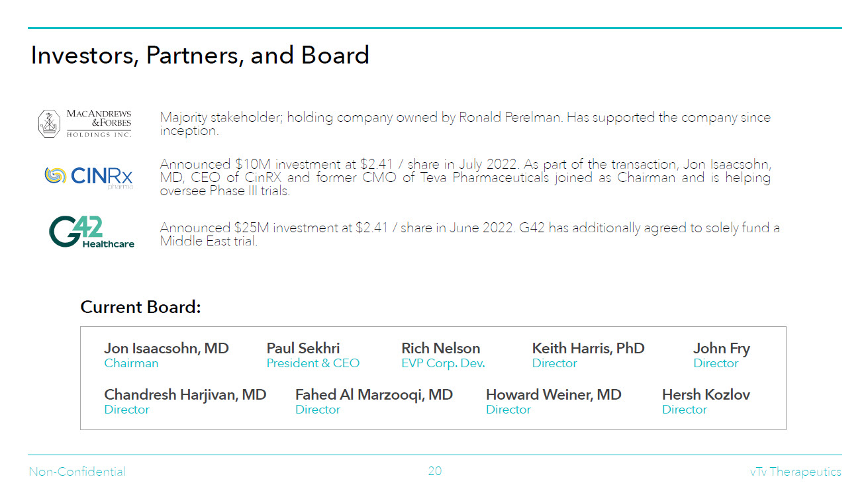This screenshot has width=868, height=485.
Task: Click the MacAndrews & Forbes logo
Action: pos(85,124)
